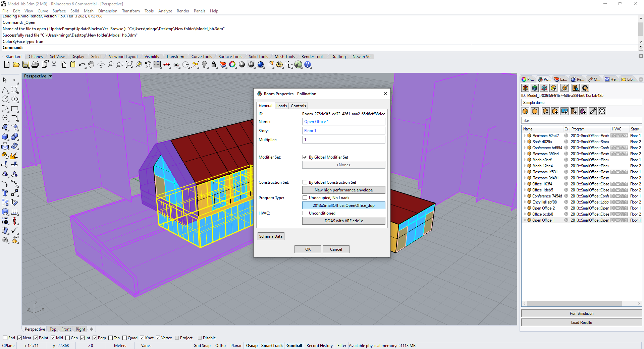644x349 pixels.
Task: Click the Save file icon in toolbar
Action: click(26, 65)
